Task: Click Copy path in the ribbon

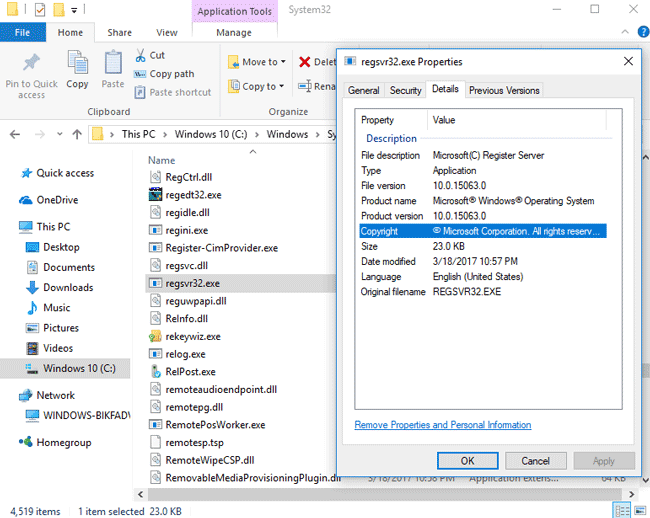Action: point(171,74)
